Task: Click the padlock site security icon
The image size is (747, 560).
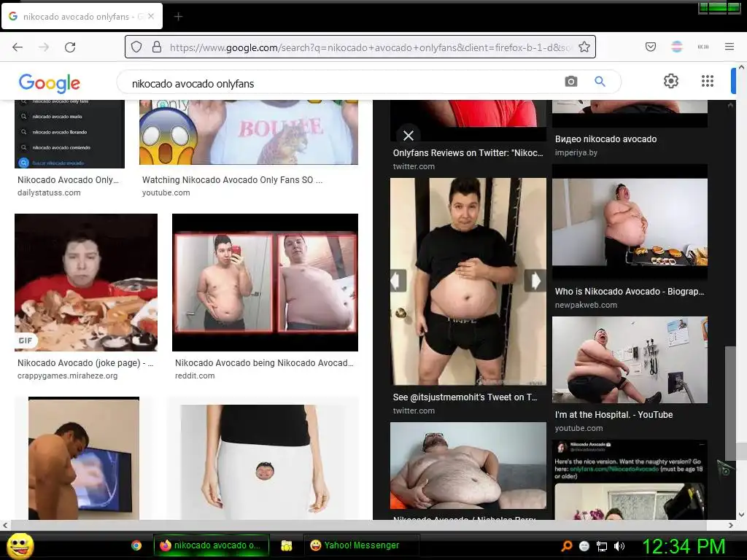Action: 157,47
